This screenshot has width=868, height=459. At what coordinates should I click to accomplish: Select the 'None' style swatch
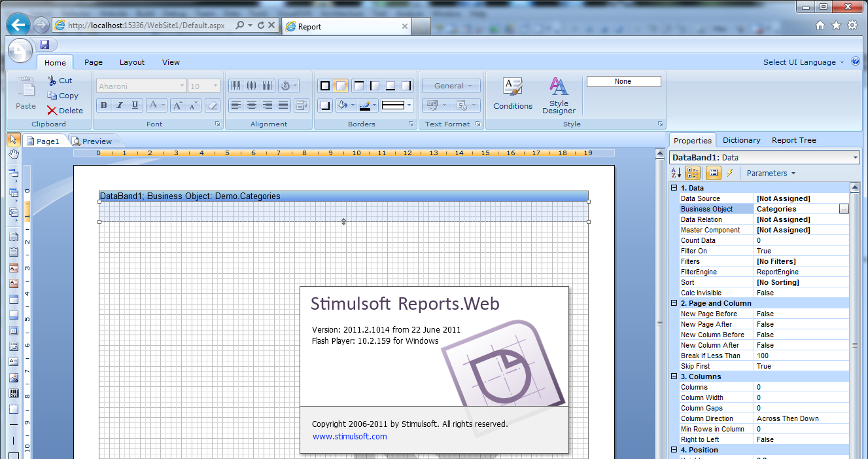click(x=623, y=81)
